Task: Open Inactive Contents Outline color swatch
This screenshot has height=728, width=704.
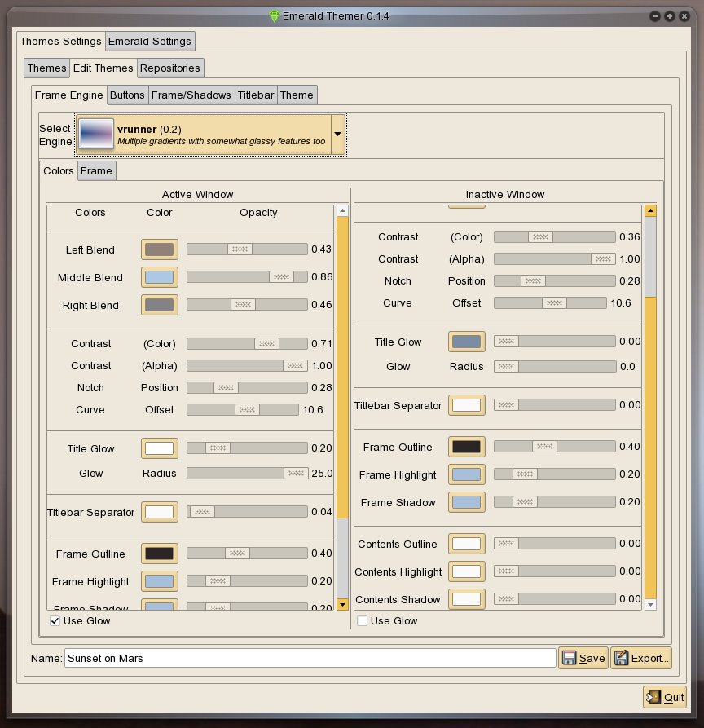Action: (466, 543)
